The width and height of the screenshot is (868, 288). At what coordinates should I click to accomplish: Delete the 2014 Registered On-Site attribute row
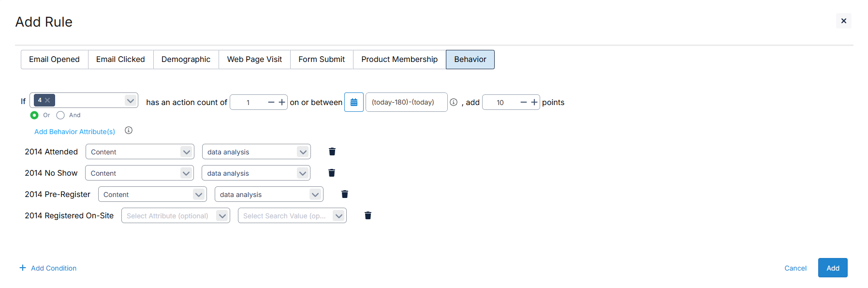tap(368, 215)
